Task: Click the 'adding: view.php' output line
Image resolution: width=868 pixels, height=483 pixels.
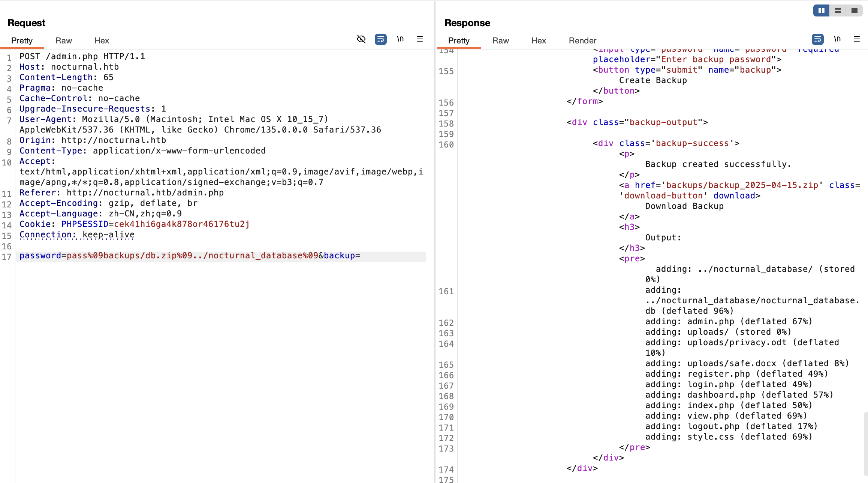Action: pos(726,416)
